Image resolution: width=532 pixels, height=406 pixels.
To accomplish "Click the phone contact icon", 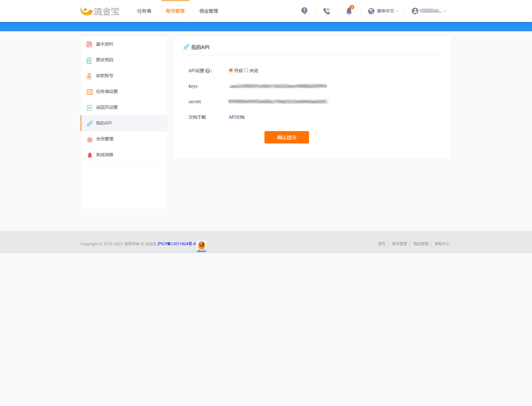I will (x=326, y=11).
